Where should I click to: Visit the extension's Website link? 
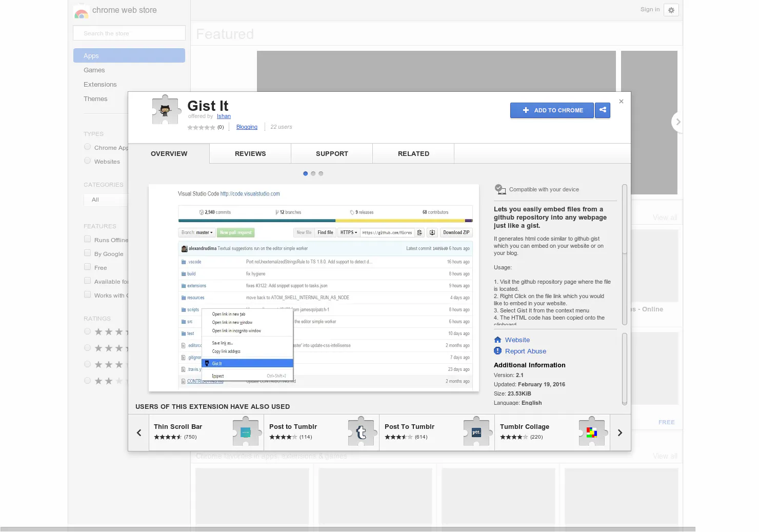tap(517, 340)
